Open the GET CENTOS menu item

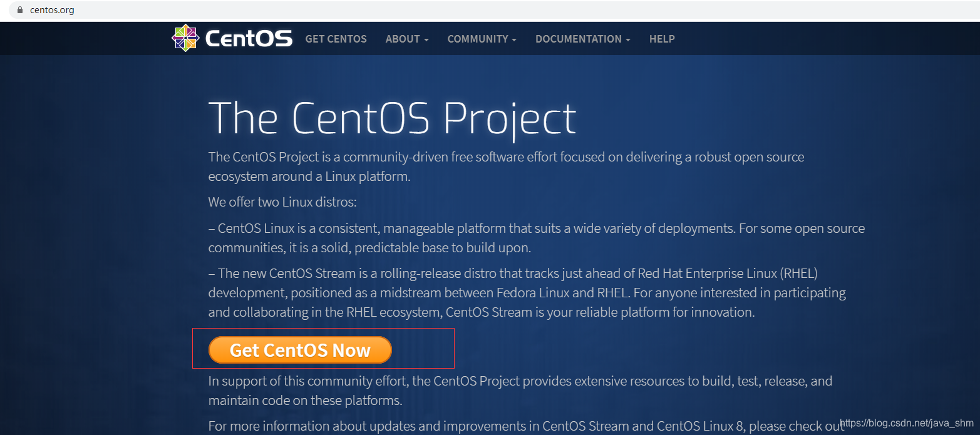(x=336, y=39)
